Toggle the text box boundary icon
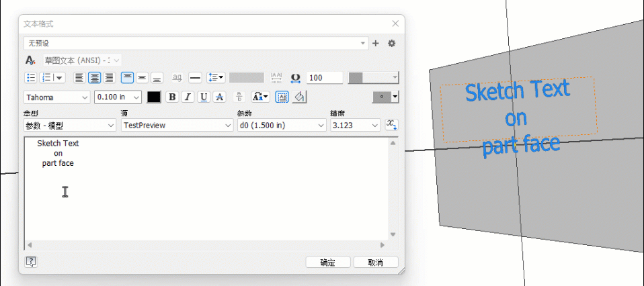 282,97
